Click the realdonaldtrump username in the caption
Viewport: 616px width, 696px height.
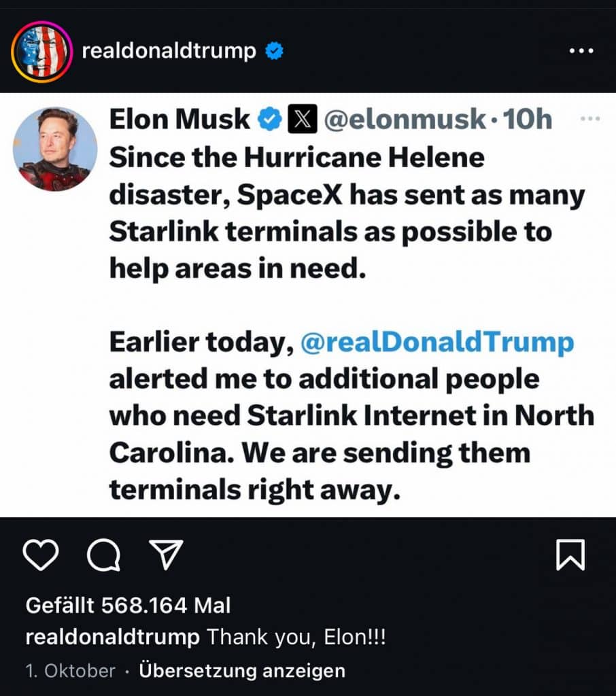click(x=112, y=638)
